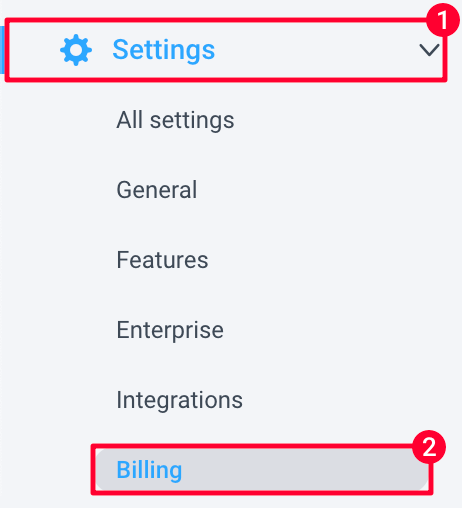
Task: Click the General label under All settings
Action: [x=157, y=190]
